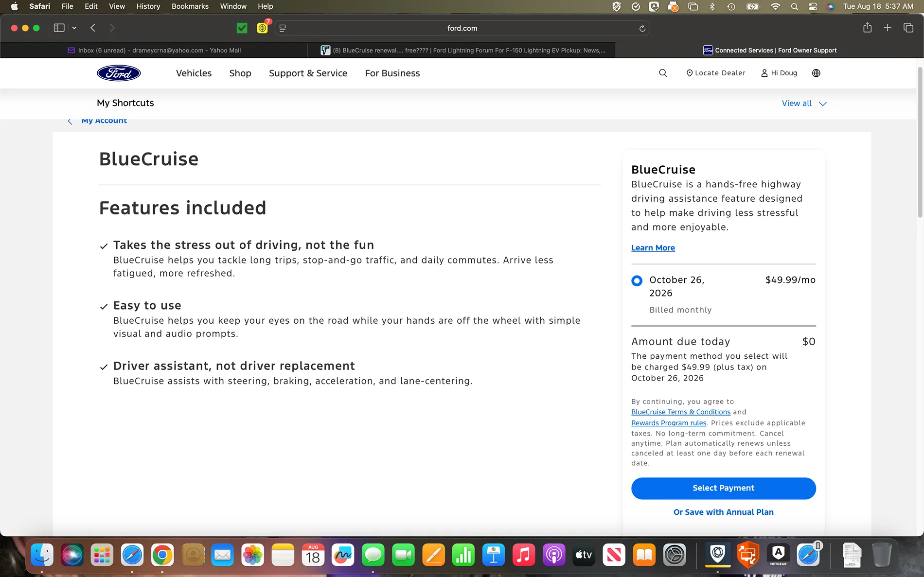
Task: Click Locate Dealer pin link
Action: click(x=715, y=73)
